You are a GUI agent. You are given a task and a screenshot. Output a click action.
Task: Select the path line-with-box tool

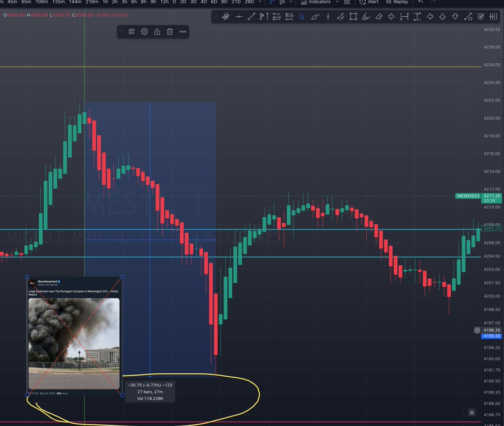tap(468, 17)
